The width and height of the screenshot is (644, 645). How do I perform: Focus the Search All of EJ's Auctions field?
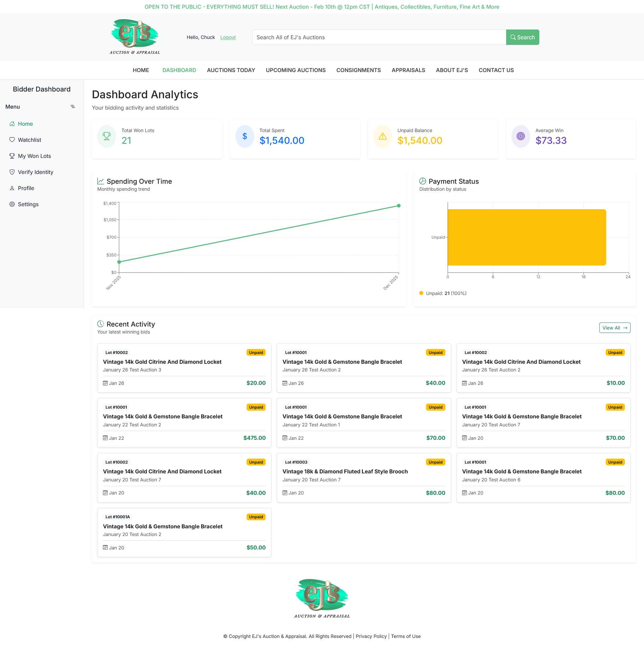(379, 37)
